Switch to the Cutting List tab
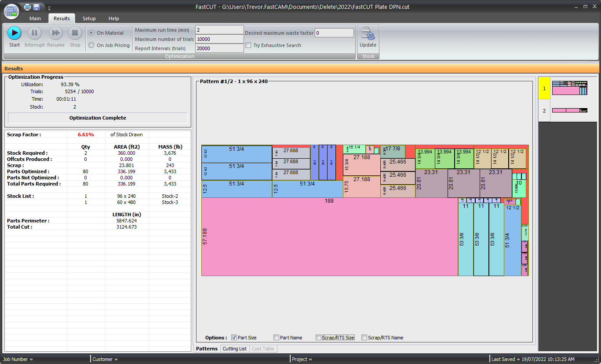The width and height of the screenshot is (601, 364). click(234, 349)
